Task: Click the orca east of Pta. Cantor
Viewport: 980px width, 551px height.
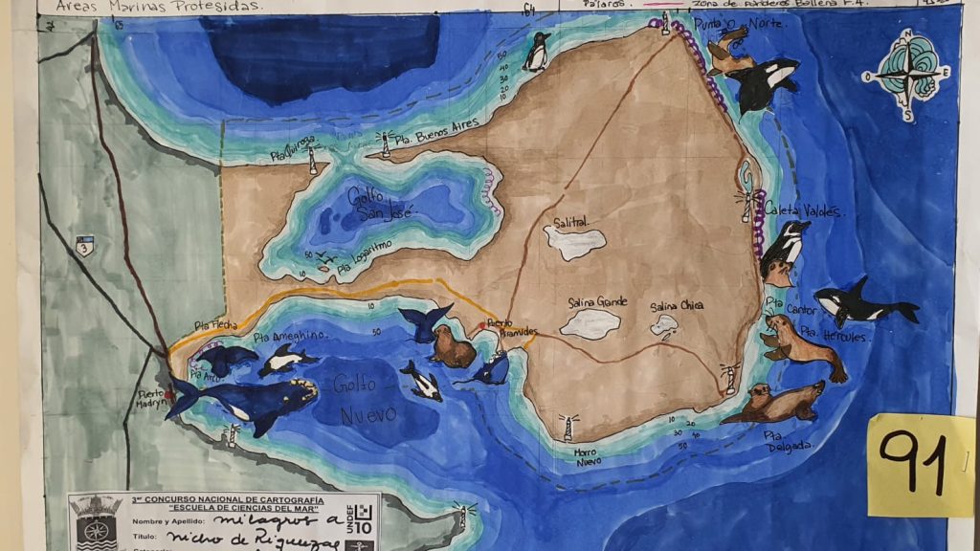Action: click(x=861, y=304)
